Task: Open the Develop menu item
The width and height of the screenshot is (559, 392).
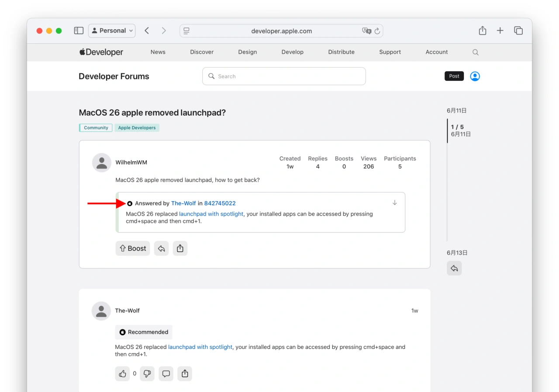Action: (292, 52)
